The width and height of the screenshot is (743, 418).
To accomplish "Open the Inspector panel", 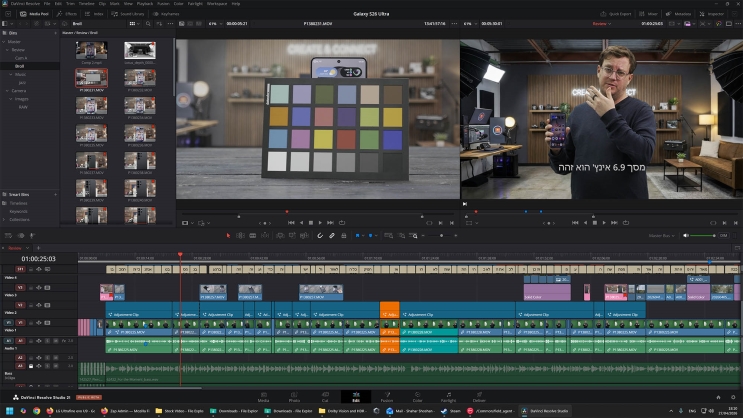I will (712, 14).
